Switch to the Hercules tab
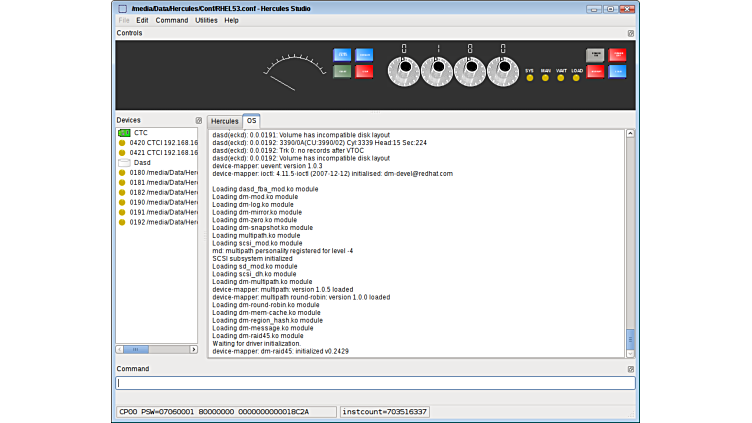Screen dimensions: 752x423 (x=224, y=121)
